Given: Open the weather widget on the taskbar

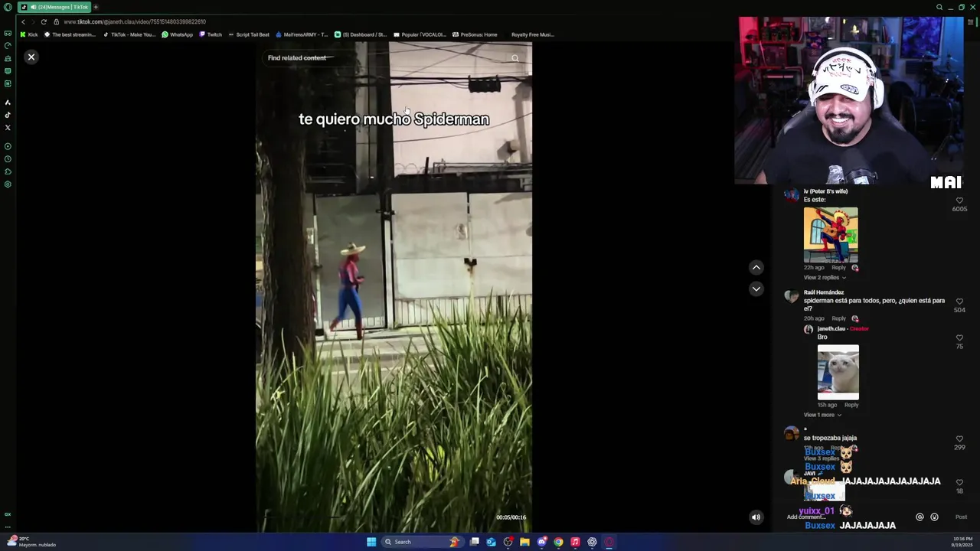Looking at the screenshot, I should (32, 542).
